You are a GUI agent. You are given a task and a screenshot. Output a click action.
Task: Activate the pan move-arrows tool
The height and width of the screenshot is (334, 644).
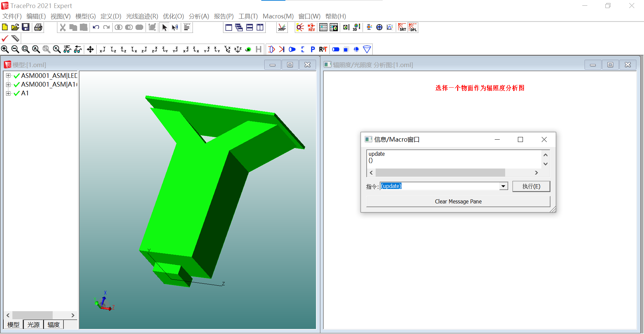[x=90, y=49]
